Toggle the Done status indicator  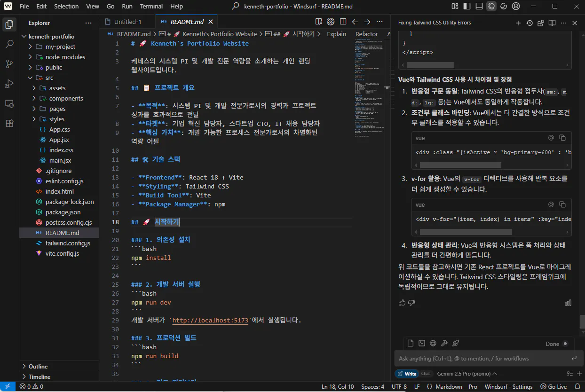(x=565, y=344)
